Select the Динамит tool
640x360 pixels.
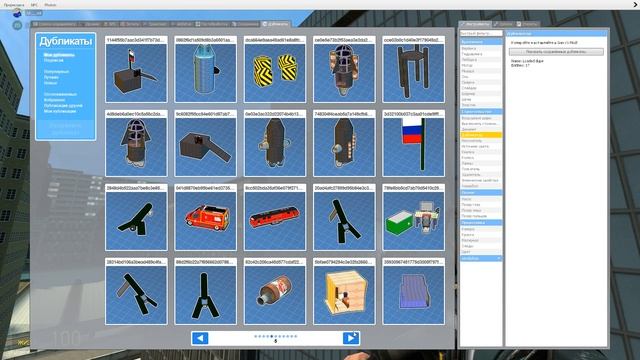click(x=481, y=129)
